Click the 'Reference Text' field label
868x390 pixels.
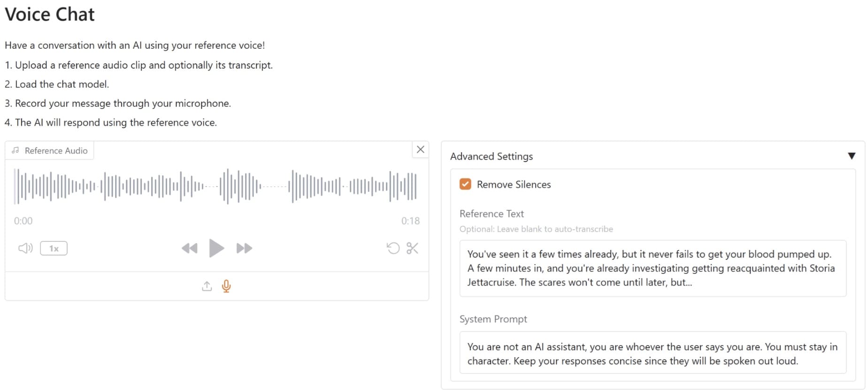(492, 214)
